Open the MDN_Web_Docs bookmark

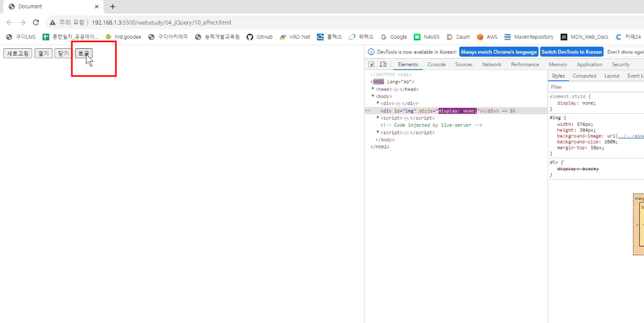click(x=585, y=37)
